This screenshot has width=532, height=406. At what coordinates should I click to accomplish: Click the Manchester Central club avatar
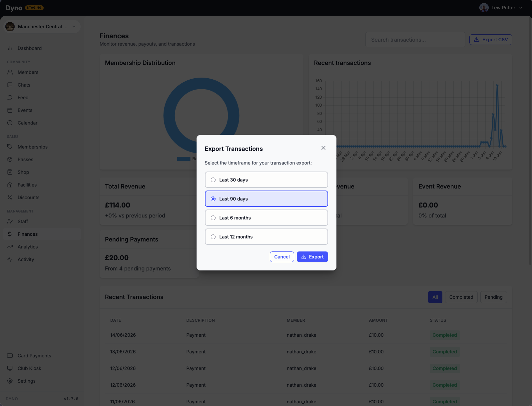10,27
